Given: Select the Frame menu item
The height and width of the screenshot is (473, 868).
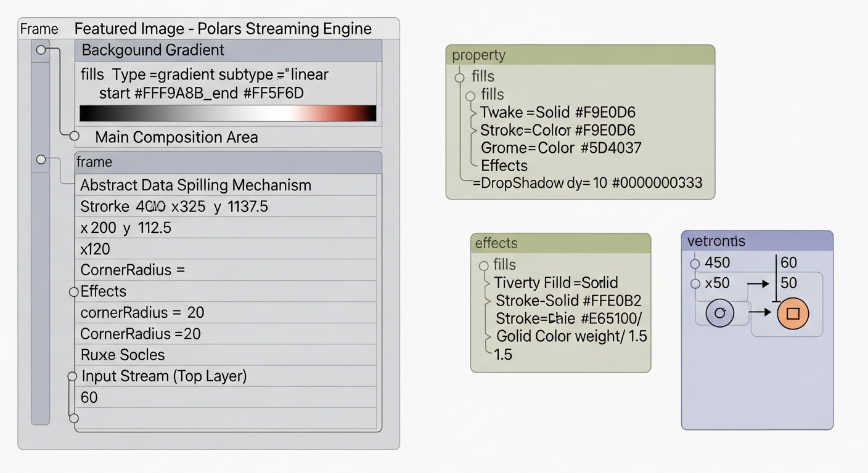Looking at the screenshot, I should 39,28.
